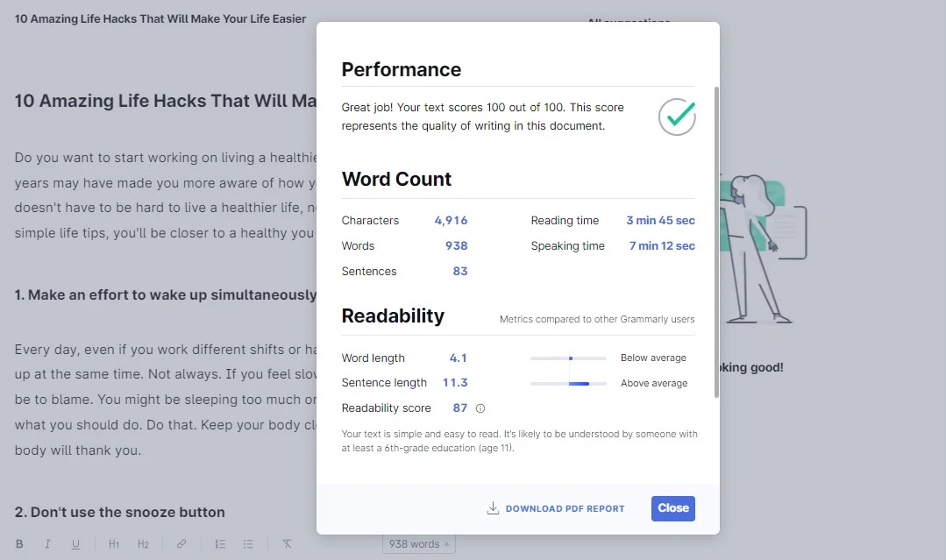Apply Heading 1 style
The width and height of the screenshot is (946, 560).
113,544
